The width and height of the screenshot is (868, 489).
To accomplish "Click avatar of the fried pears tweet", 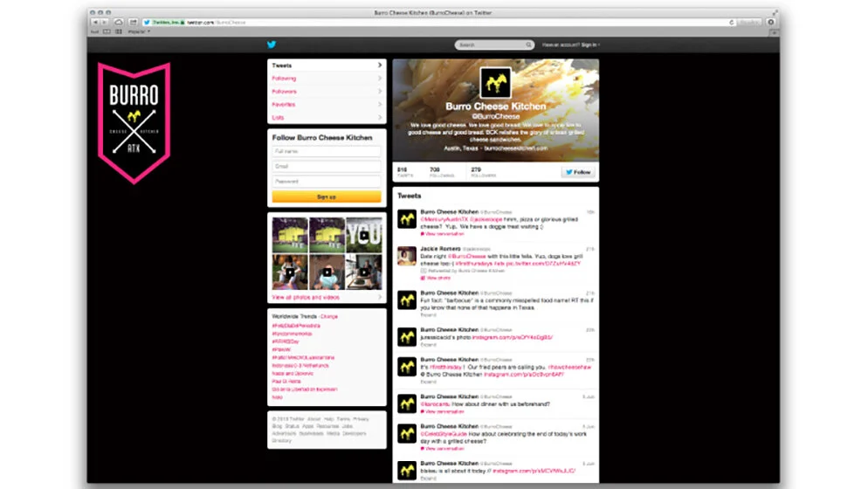I will [x=407, y=367].
